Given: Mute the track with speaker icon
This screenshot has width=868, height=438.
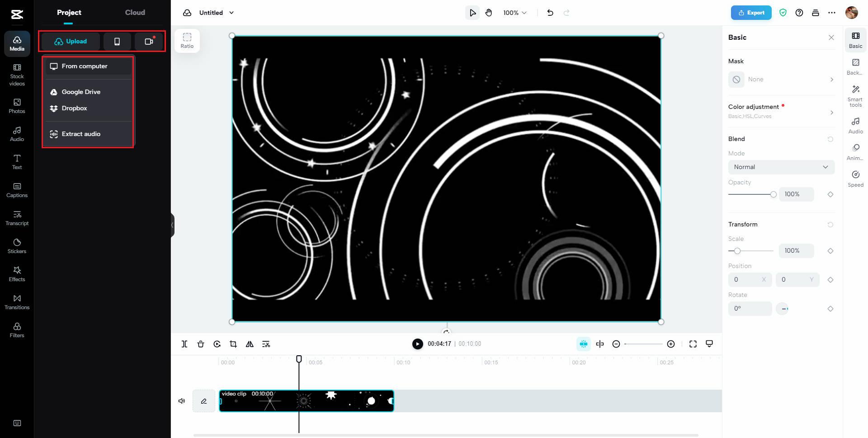Looking at the screenshot, I should pyautogui.click(x=182, y=401).
